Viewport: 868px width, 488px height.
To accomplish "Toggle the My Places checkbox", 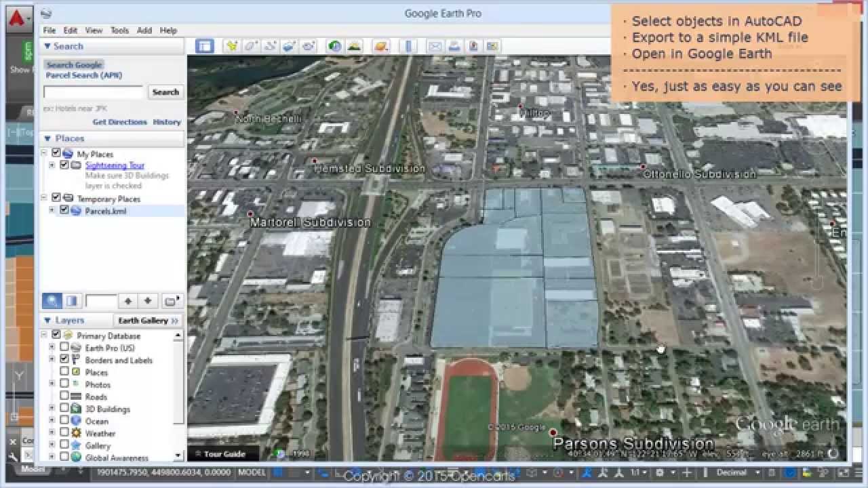I will [x=56, y=153].
